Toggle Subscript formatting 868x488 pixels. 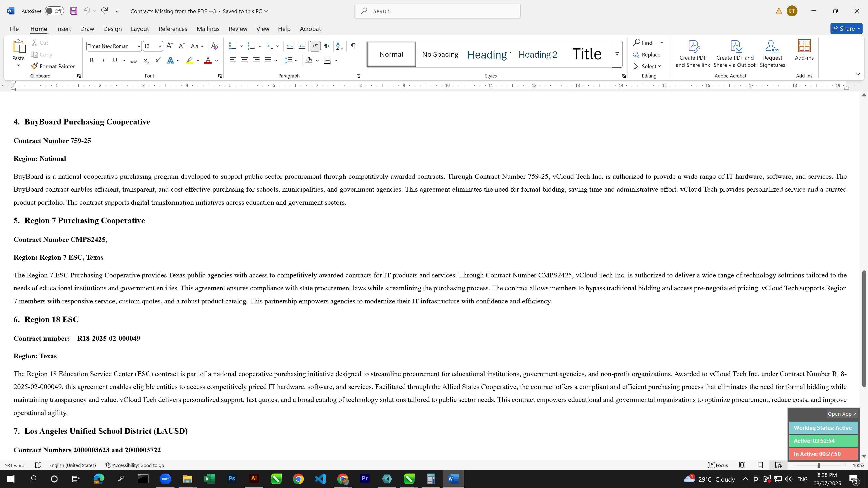point(146,61)
